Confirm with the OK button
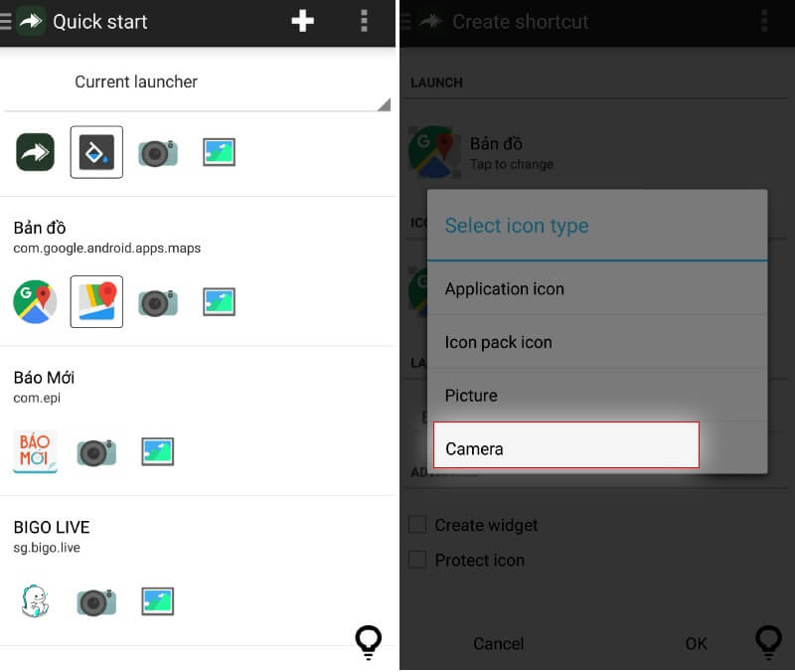This screenshot has width=795, height=672. [696, 643]
